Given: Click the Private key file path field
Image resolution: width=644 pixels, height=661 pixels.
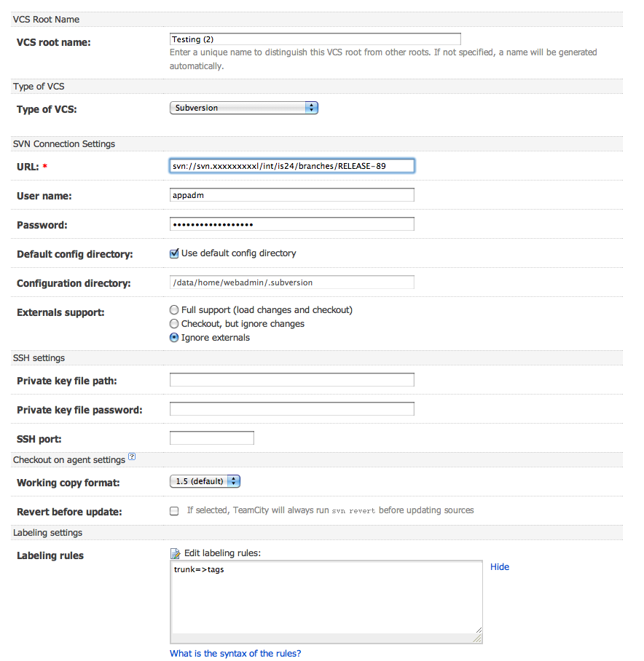Looking at the screenshot, I should click(x=292, y=380).
